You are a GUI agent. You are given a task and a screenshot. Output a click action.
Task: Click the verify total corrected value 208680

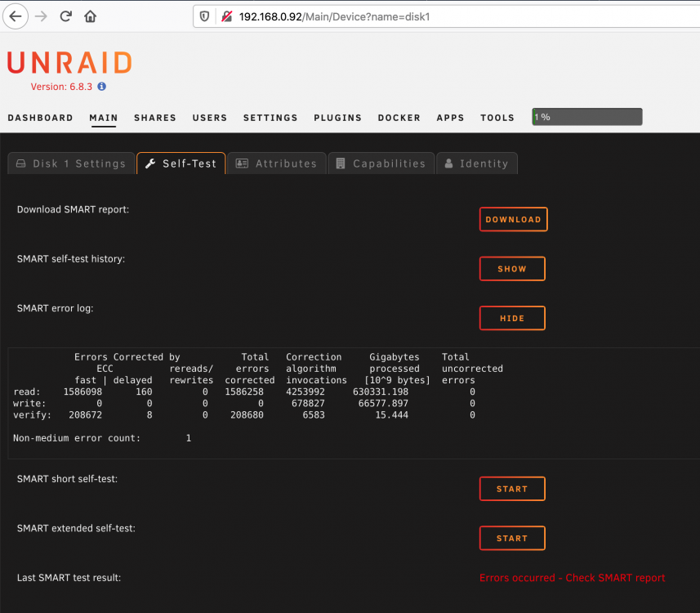[x=247, y=415]
